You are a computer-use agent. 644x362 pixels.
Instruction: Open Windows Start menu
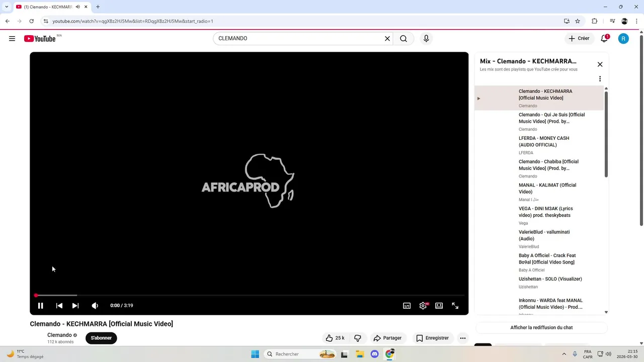click(255, 354)
